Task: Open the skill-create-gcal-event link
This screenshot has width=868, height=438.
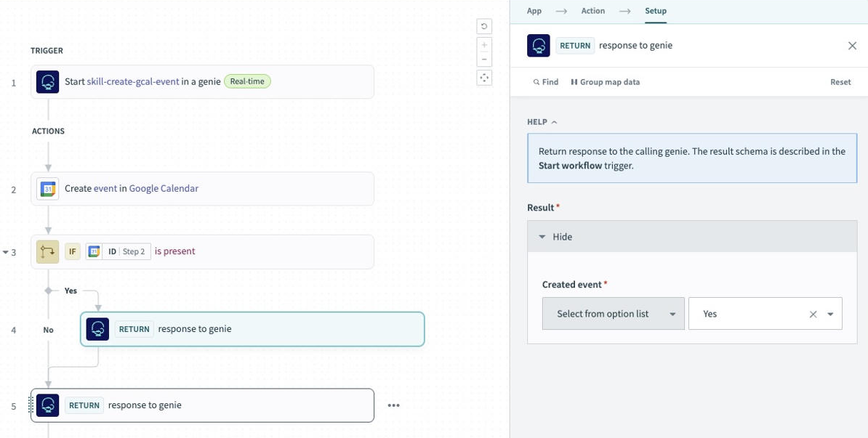Action: click(x=133, y=82)
